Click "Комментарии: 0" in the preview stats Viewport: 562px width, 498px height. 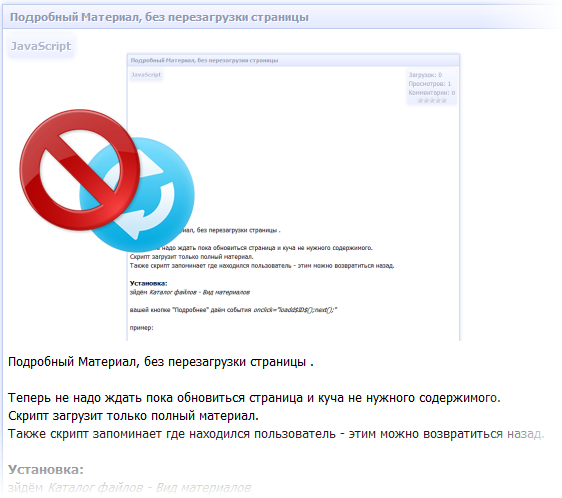click(x=432, y=93)
